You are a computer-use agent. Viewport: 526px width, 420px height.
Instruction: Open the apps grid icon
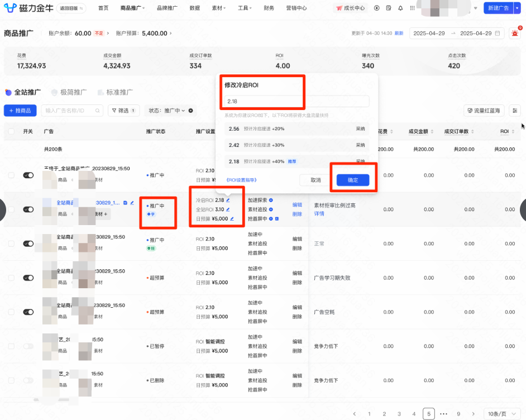click(412, 8)
